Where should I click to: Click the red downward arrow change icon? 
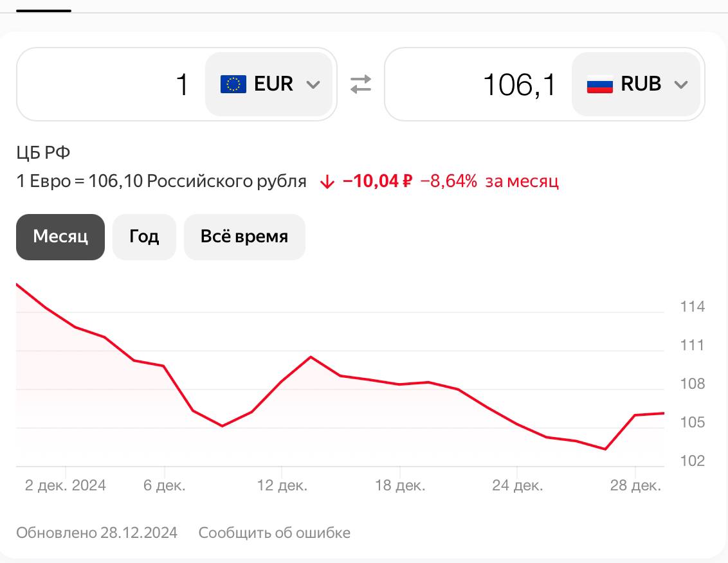point(327,182)
